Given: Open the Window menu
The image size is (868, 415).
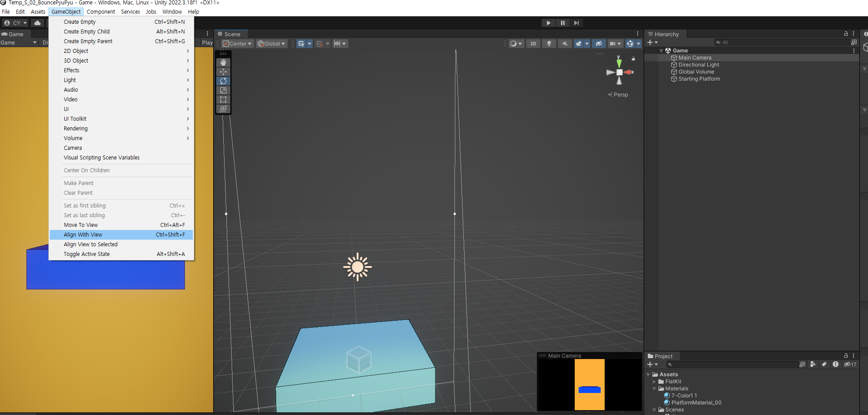Looking at the screenshot, I should 172,12.
